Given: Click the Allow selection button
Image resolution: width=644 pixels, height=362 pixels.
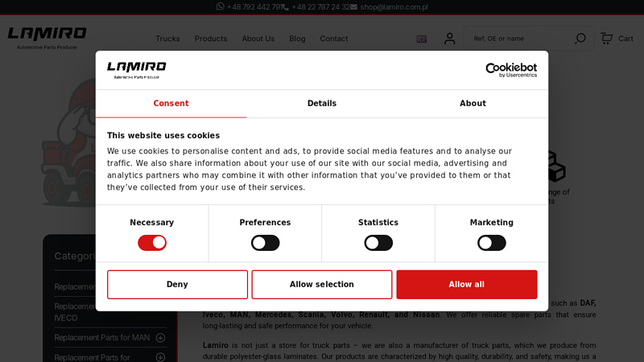Looking at the screenshot, I should coord(322,285).
